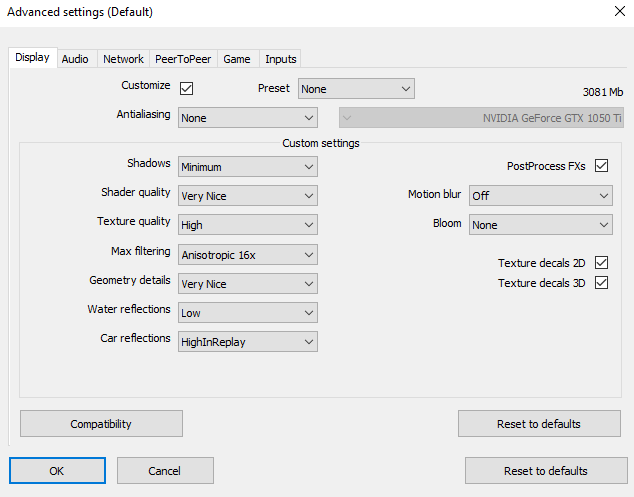634x497 pixels.
Task: Expand the Motion blur dropdown
Action: [541, 196]
